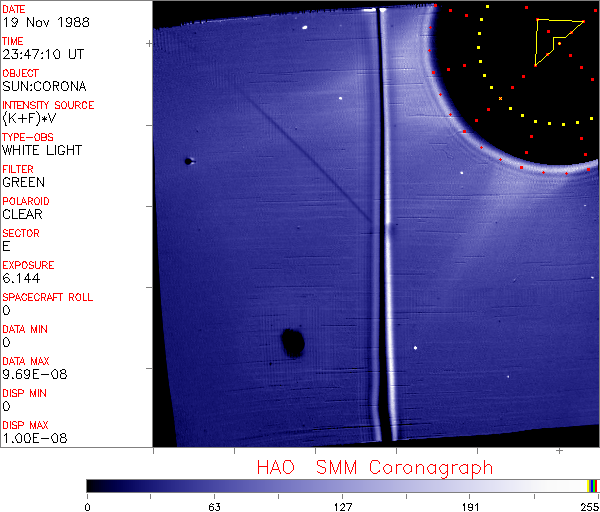This screenshot has width=600, height=512.
Task: Click the yellow triangular outline in the disk
Action: 557,42
